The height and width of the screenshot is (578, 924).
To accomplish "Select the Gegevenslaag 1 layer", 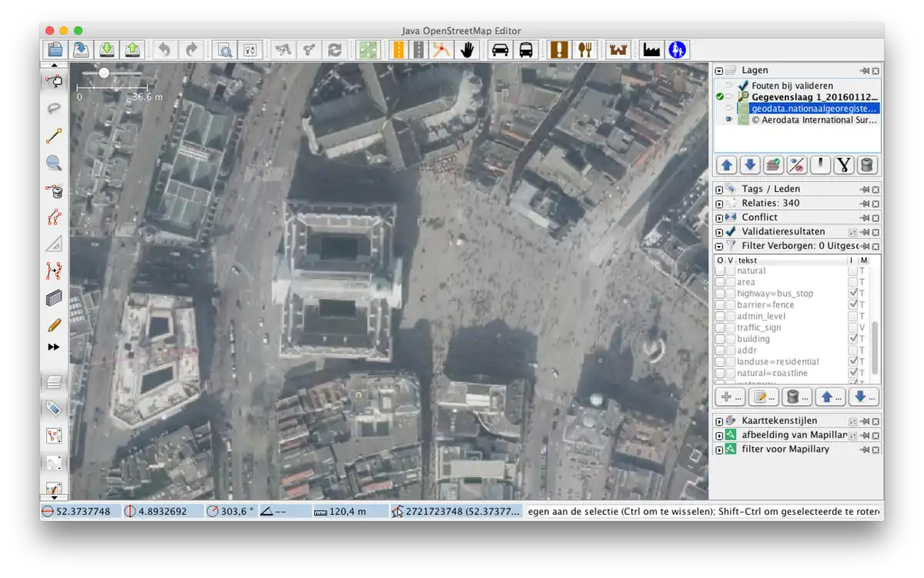I will coord(815,97).
